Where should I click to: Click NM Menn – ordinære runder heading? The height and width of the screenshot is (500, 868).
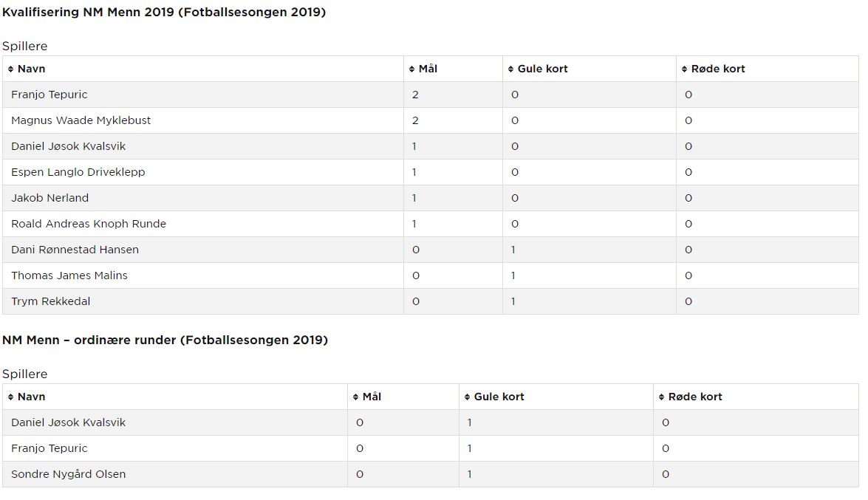click(165, 340)
